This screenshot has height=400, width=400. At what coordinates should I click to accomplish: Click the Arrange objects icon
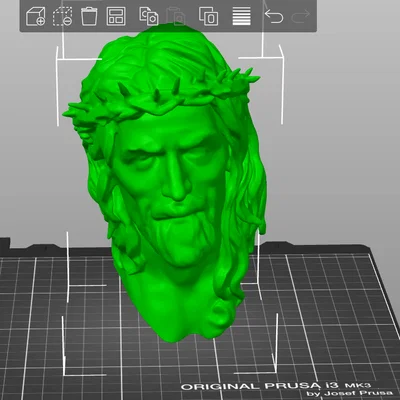(116, 16)
